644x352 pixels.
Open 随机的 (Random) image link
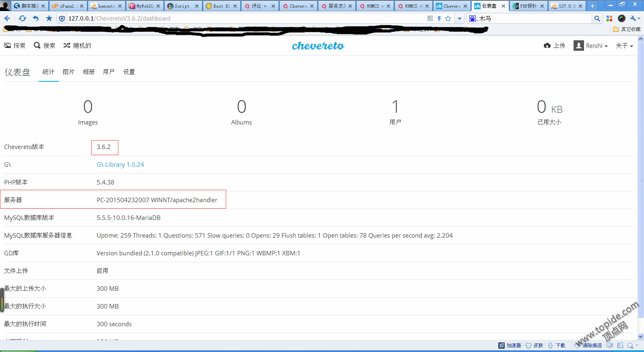(x=77, y=46)
